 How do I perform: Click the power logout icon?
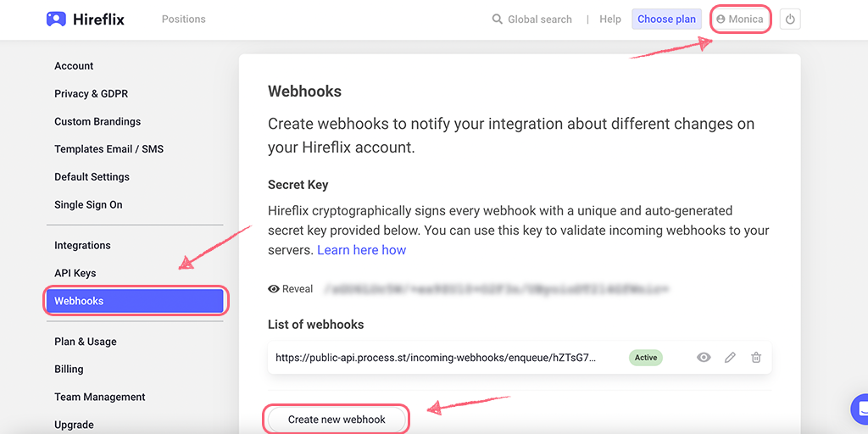click(x=790, y=19)
